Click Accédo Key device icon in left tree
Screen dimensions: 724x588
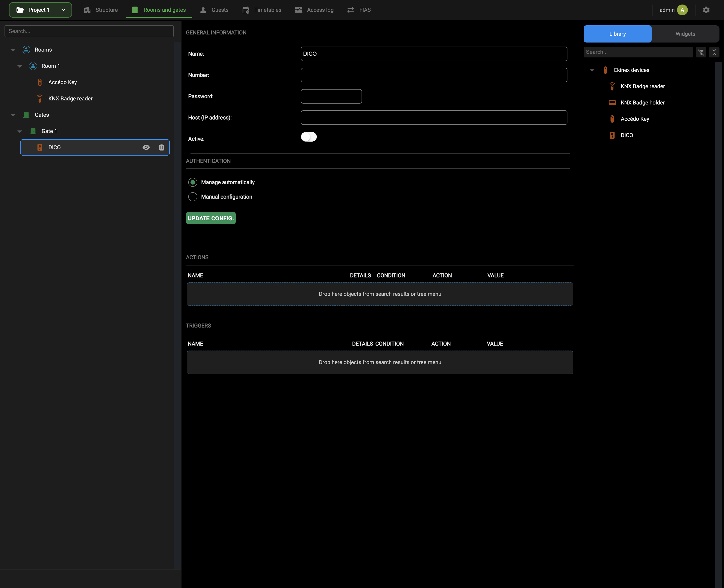40,82
